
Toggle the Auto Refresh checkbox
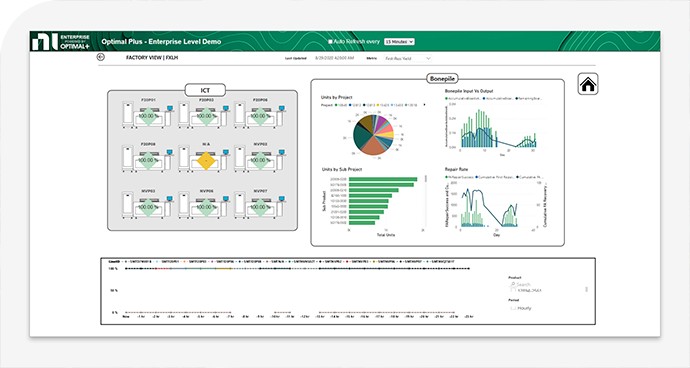tap(330, 41)
